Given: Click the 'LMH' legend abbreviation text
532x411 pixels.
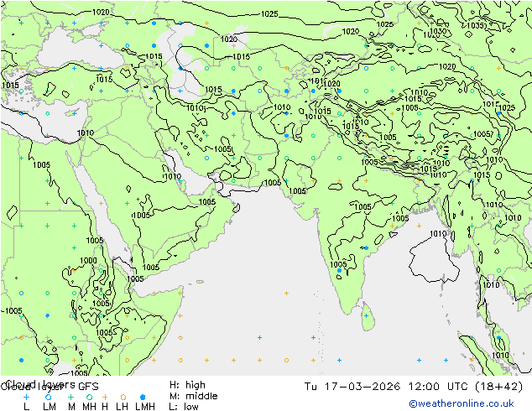Looking at the screenshot, I should [145, 407].
